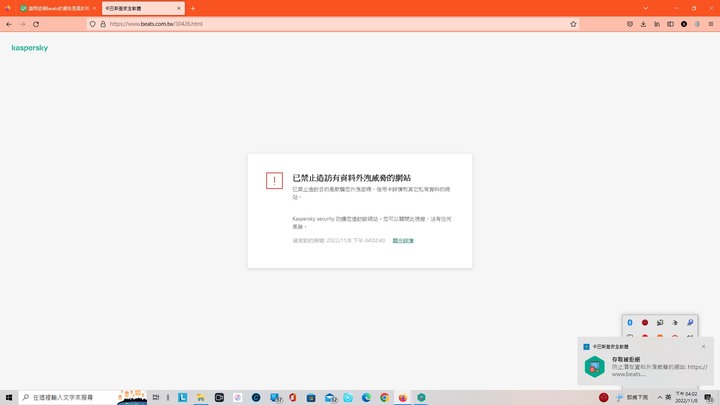Close the first beats tab
This screenshot has width=720, height=405.
click(x=95, y=8)
